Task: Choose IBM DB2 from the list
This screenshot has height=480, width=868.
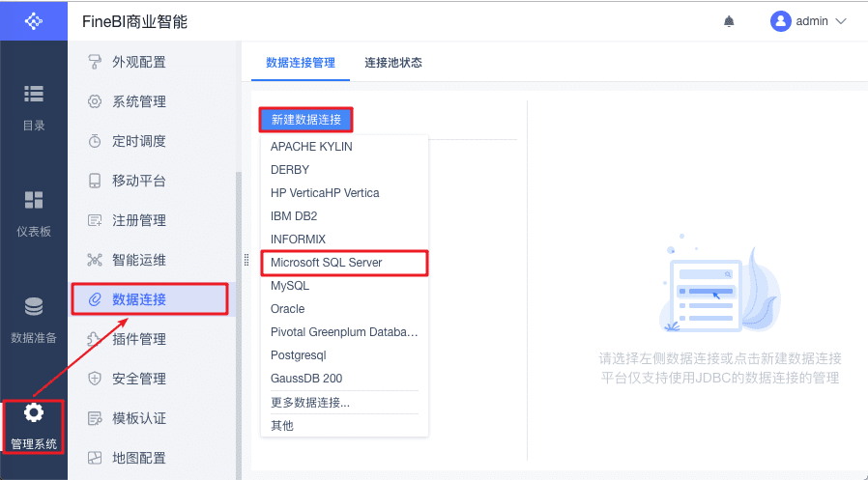Action: coord(344,216)
